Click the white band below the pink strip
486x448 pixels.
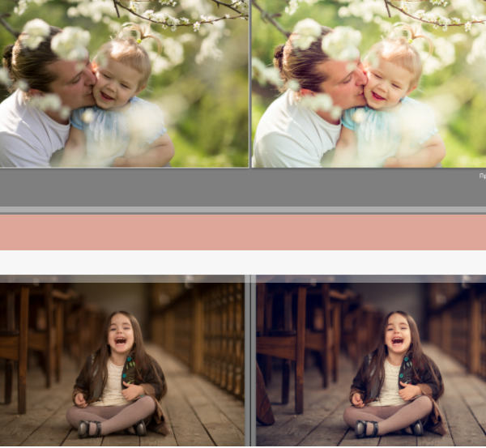(x=243, y=262)
